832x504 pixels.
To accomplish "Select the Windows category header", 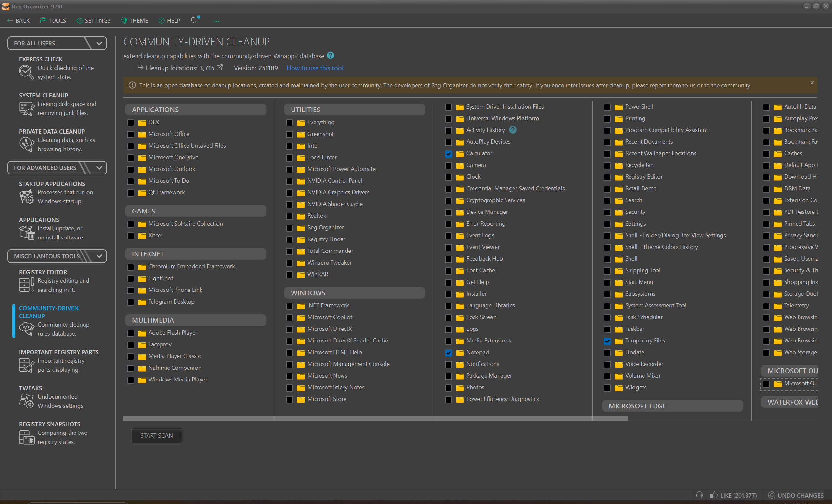I will coord(355,293).
